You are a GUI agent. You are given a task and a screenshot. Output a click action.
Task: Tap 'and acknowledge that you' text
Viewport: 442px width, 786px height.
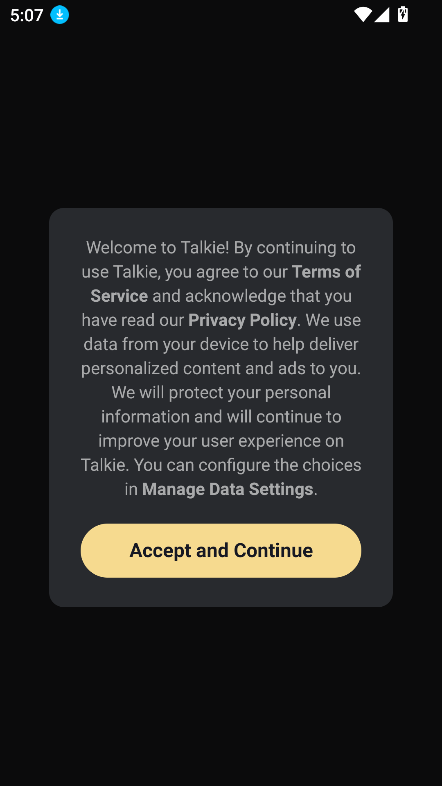click(252, 296)
